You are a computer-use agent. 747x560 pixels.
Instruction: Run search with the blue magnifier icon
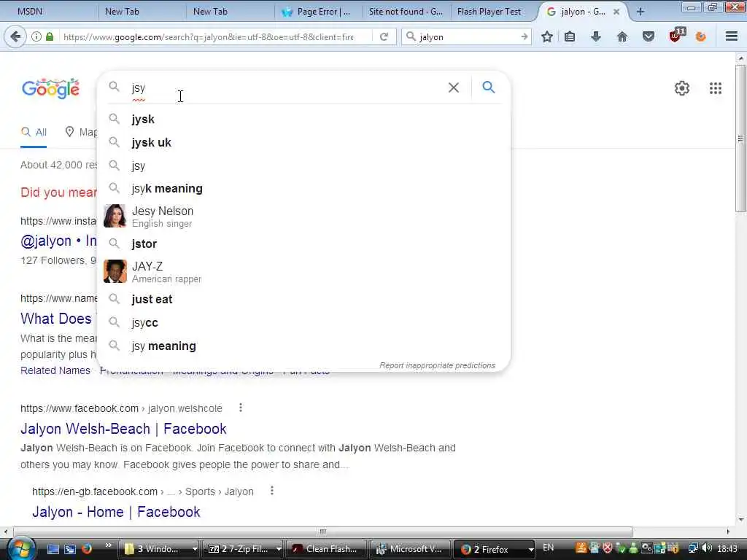pos(489,87)
